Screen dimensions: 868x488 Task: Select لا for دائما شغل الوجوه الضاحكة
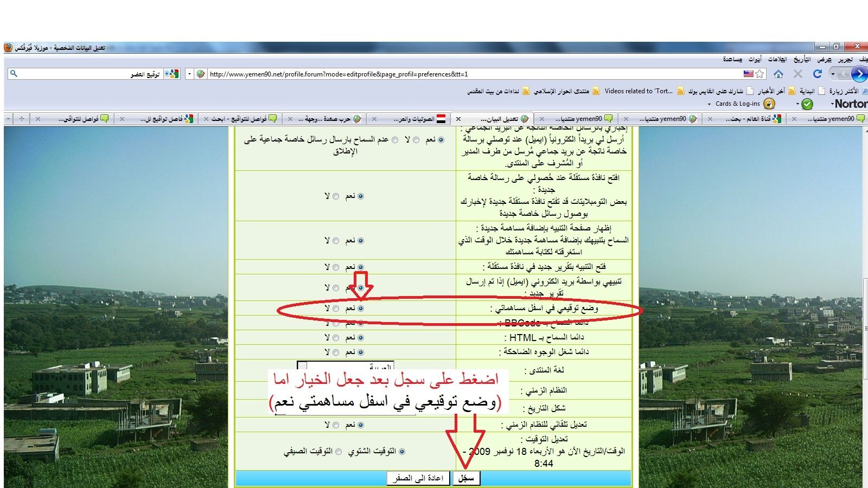[x=336, y=352]
